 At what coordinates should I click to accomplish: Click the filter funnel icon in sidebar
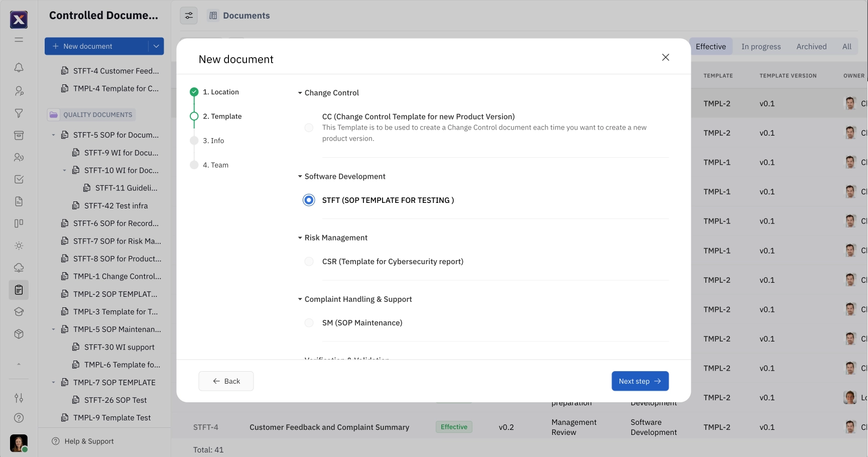click(19, 113)
